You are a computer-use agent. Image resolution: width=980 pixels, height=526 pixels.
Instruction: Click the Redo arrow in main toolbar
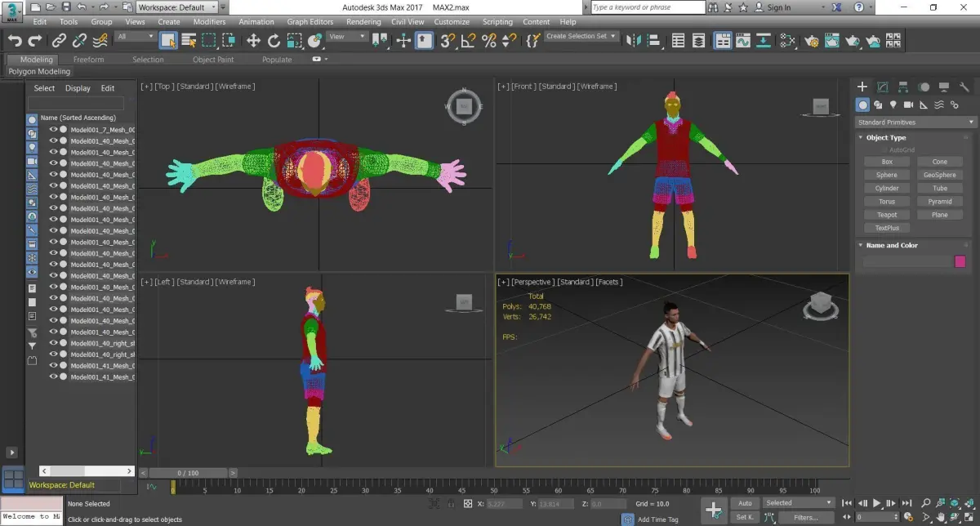pyautogui.click(x=35, y=40)
